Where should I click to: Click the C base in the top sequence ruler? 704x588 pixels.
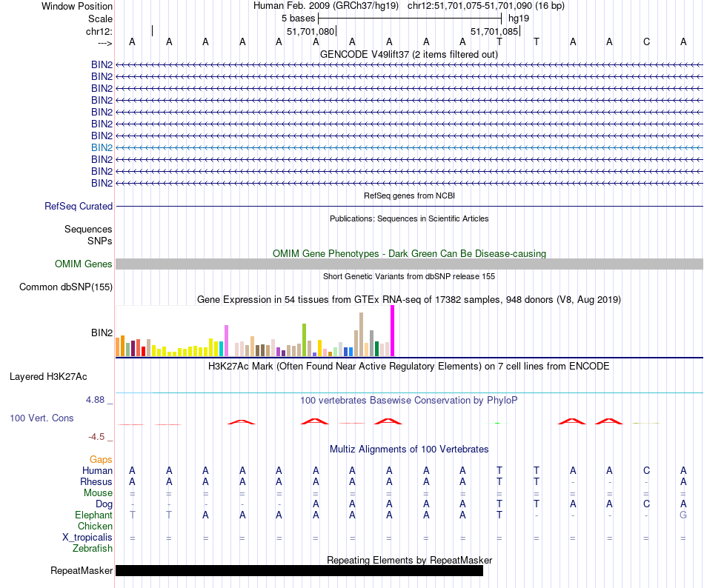tap(646, 41)
